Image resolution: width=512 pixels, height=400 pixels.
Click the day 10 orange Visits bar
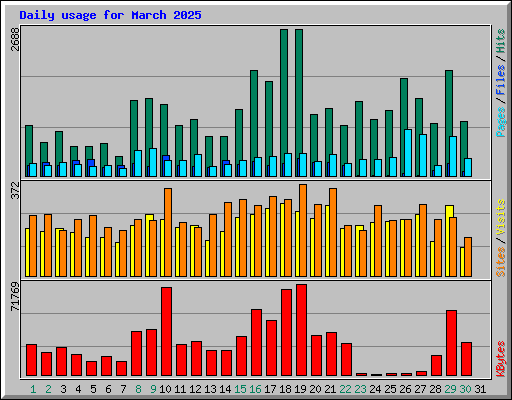click(168, 232)
